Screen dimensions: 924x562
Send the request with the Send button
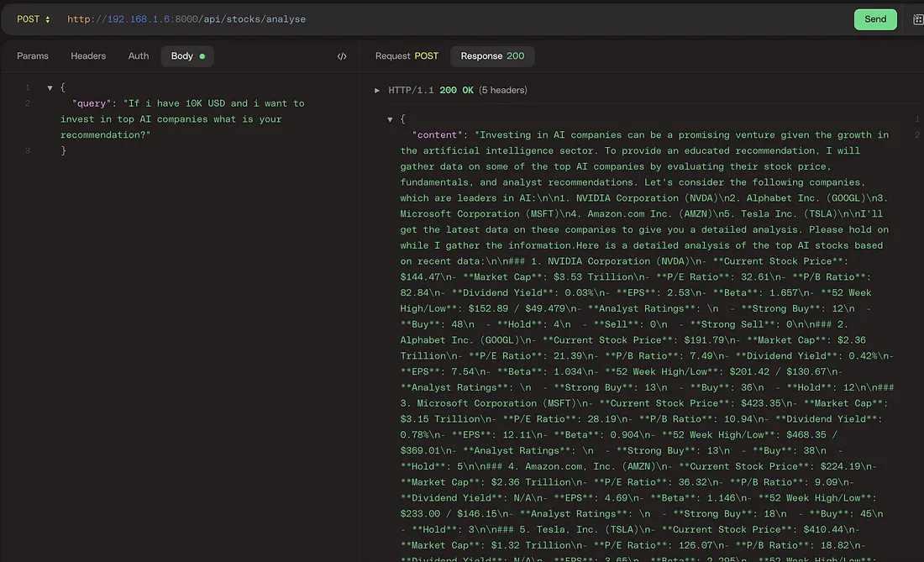click(875, 19)
